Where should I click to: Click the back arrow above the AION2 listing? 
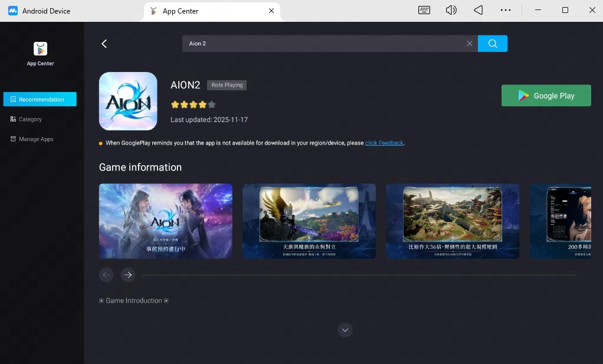click(x=104, y=43)
